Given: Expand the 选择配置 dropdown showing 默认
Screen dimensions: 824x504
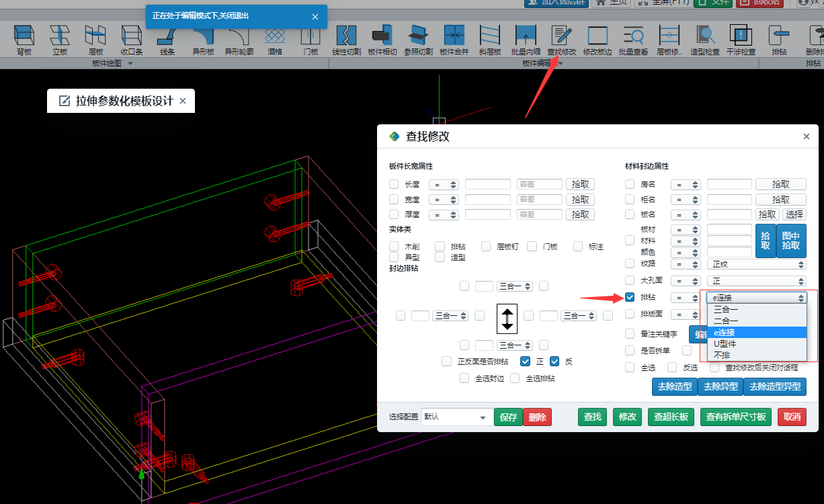Looking at the screenshot, I should pyautogui.click(x=456, y=417).
